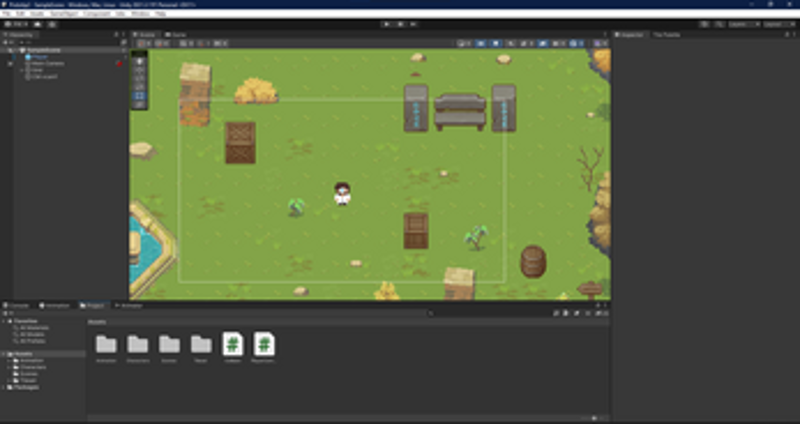Open the Hierarchy create plus dropdown
This screenshot has height=424, width=800.
tap(7, 42)
